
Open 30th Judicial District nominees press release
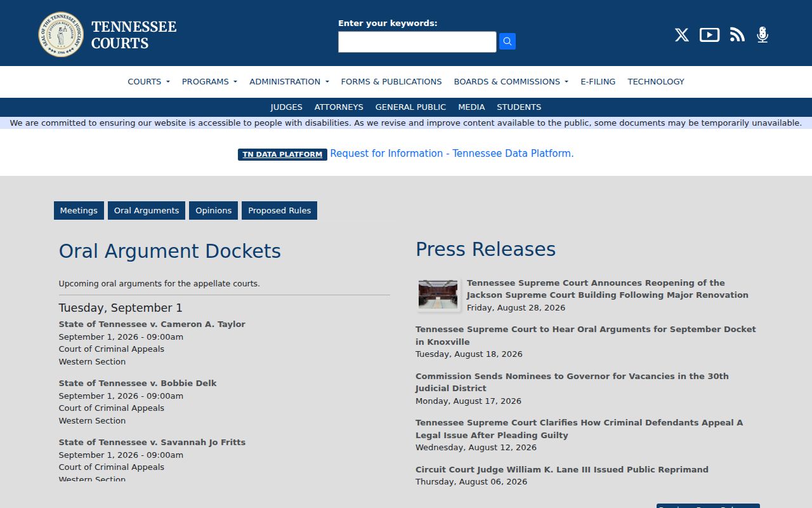click(x=572, y=382)
